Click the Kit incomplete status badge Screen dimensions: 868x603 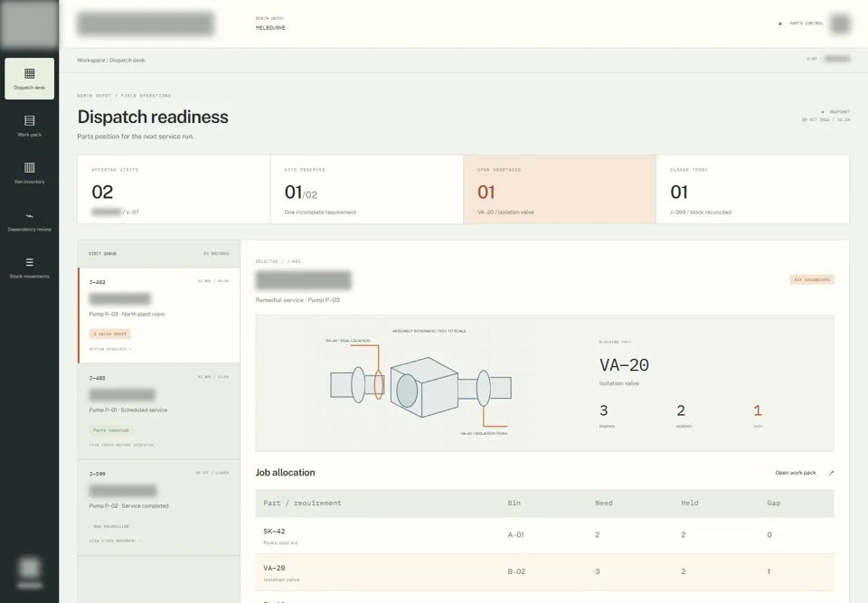tap(812, 279)
